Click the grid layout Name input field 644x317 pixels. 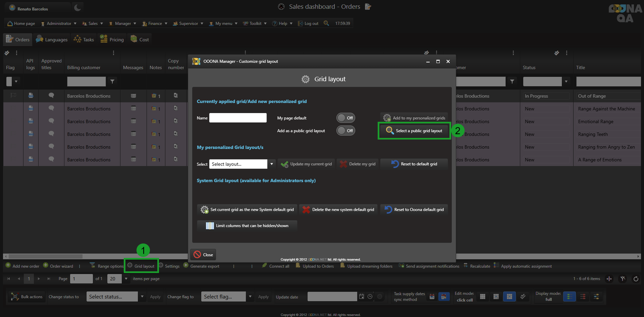point(238,118)
